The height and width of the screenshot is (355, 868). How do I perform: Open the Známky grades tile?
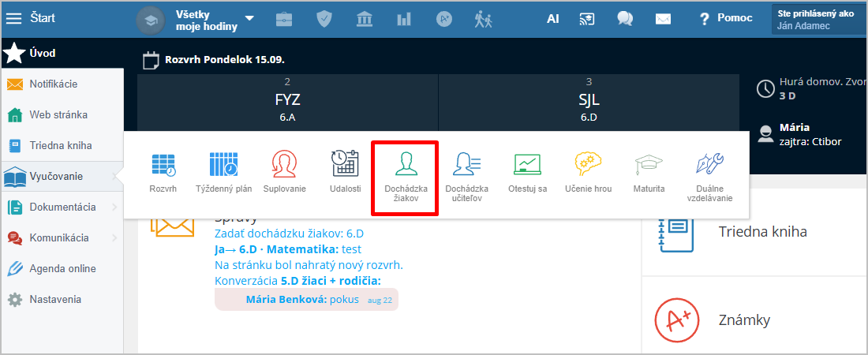[x=744, y=319]
